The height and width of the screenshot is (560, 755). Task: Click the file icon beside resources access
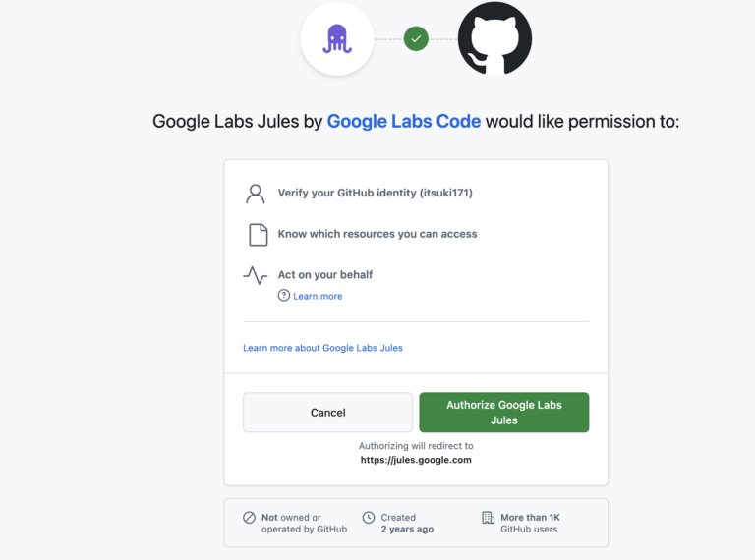(259, 235)
